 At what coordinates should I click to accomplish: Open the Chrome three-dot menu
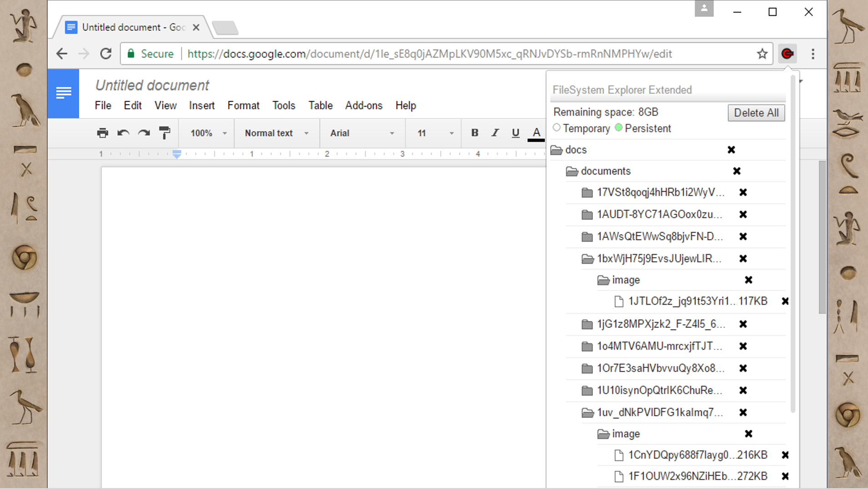click(x=813, y=54)
